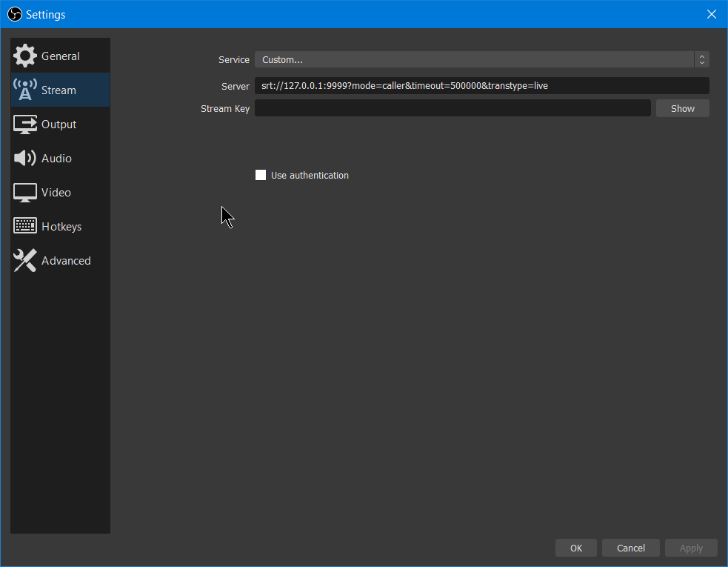This screenshot has width=728, height=567.
Task: Confirm settings with the OK button
Action: (x=575, y=548)
